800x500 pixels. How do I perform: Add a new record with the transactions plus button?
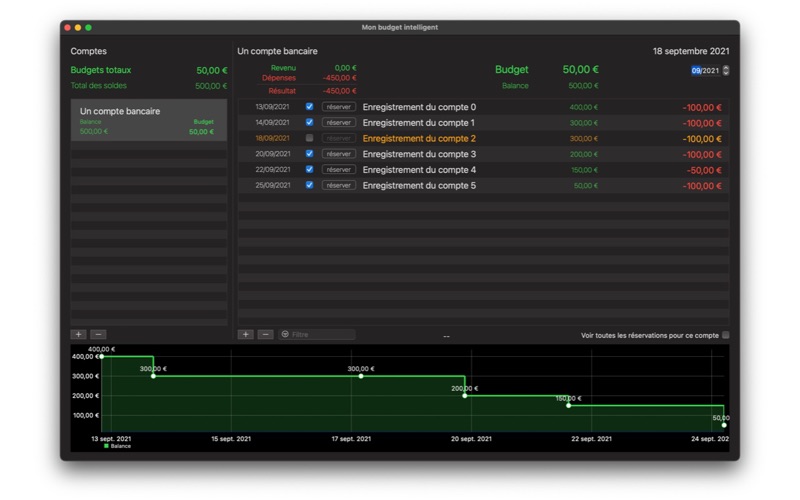[x=245, y=334]
